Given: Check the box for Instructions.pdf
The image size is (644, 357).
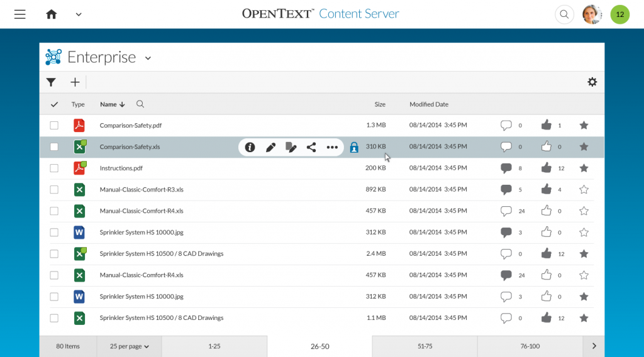Looking at the screenshot, I should coord(54,168).
